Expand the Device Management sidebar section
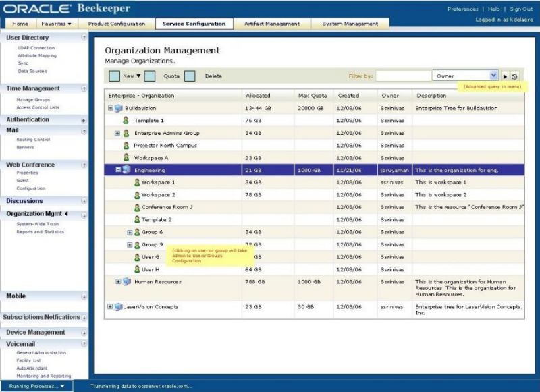 pyautogui.click(x=84, y=333)
